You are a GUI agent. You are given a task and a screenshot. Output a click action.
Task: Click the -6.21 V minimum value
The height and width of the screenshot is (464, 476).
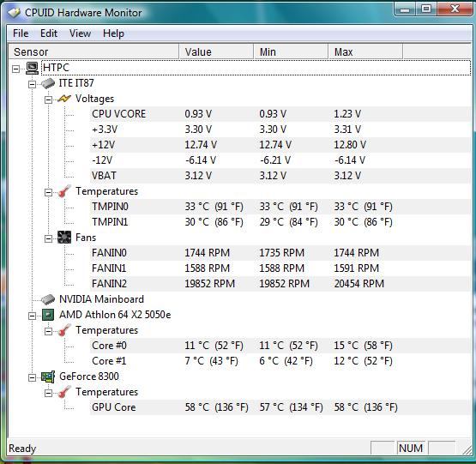[275, 160]
